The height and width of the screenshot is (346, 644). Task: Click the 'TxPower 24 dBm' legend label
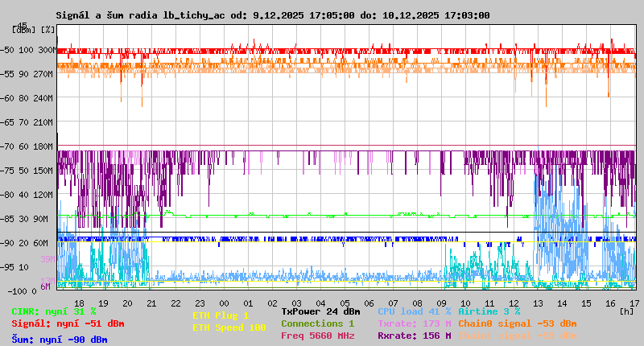pyautogui.click(x=321, y=311)
